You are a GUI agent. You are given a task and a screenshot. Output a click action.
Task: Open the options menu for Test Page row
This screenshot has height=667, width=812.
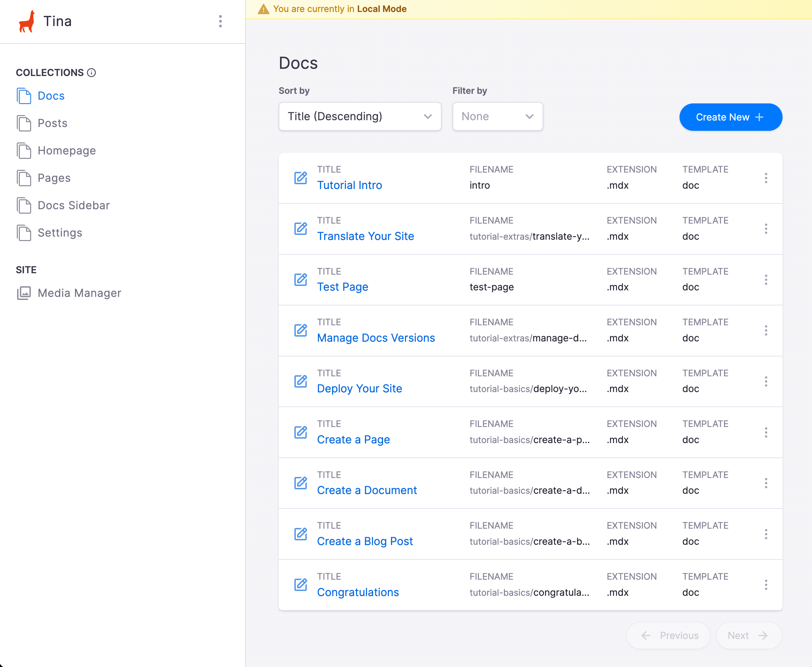point(765,280)
